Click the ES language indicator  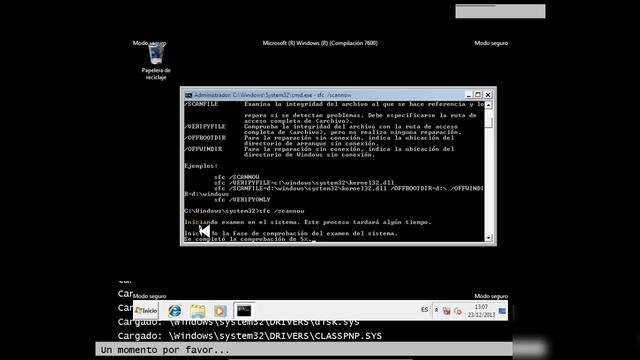[424, 310]
